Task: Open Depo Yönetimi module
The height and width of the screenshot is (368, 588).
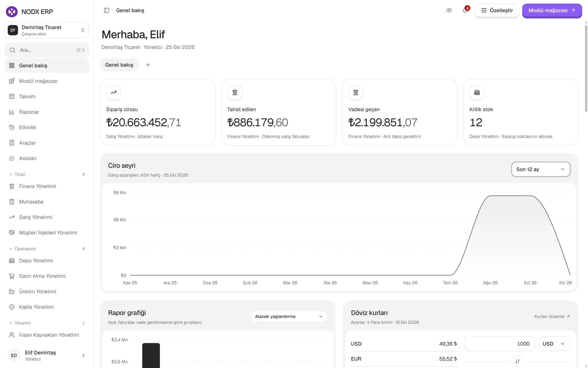Action: click(x=47, y=261)
